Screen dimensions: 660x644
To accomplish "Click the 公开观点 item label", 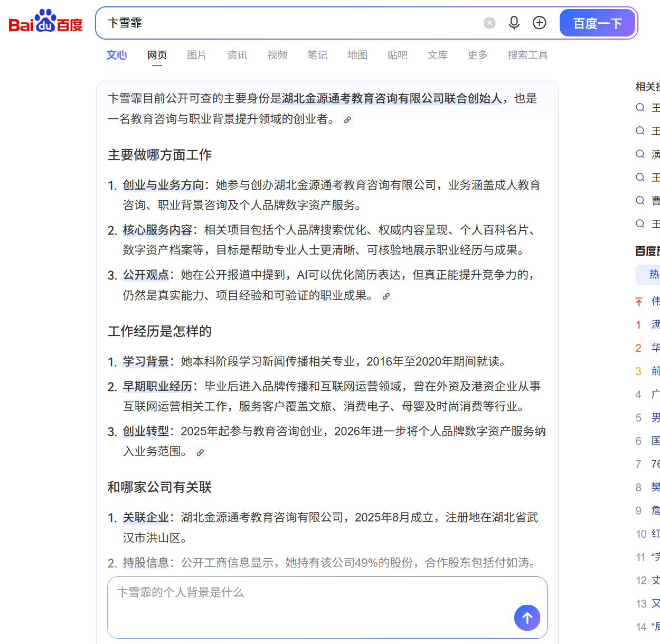I will coord(146,275).
